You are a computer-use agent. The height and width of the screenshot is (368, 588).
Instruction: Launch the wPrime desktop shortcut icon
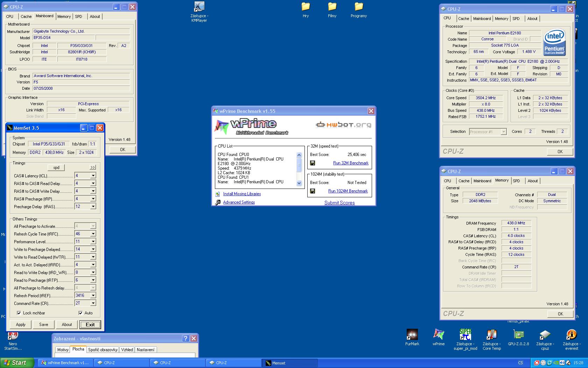pos(439,334)
